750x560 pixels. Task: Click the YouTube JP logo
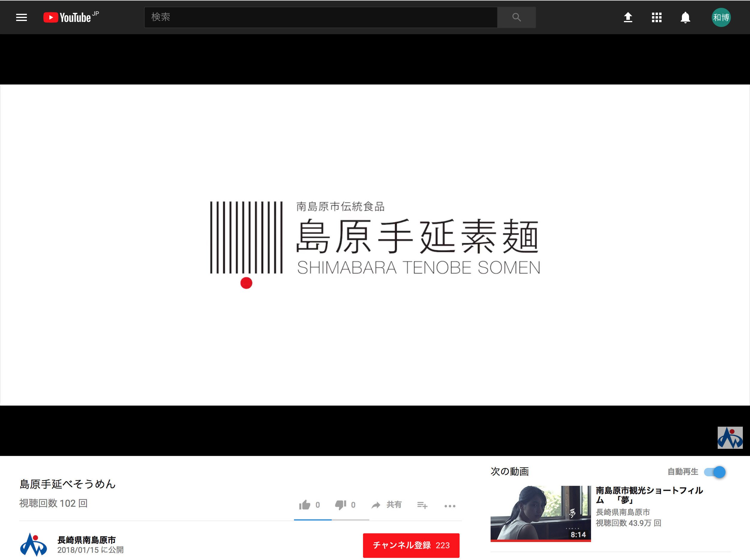[x=71, y=17]
